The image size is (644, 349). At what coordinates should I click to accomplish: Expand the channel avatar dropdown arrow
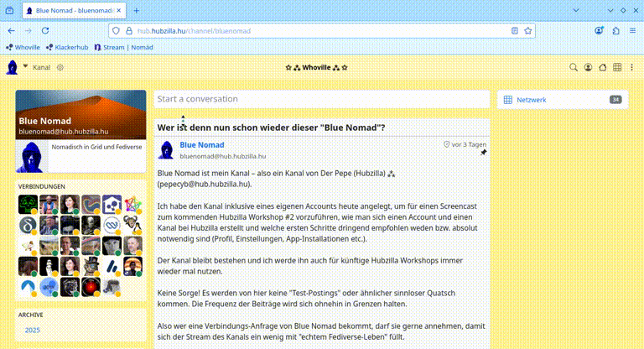(x=25, y=66)
